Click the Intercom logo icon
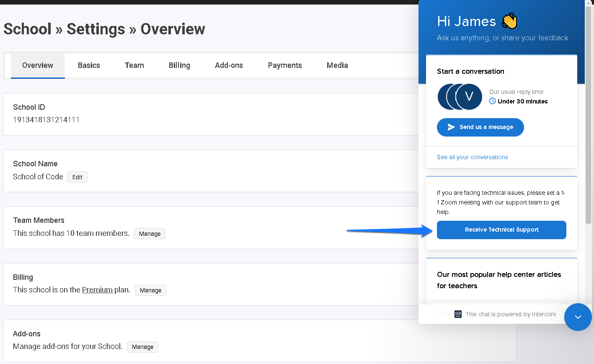The width and height of the screenshot is (594, 364). click(458, 314)
